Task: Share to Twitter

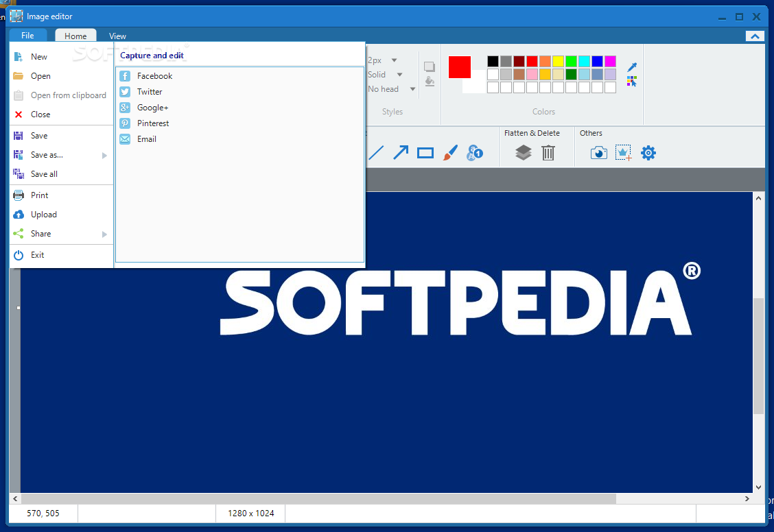Action: [x=240, y=92]
